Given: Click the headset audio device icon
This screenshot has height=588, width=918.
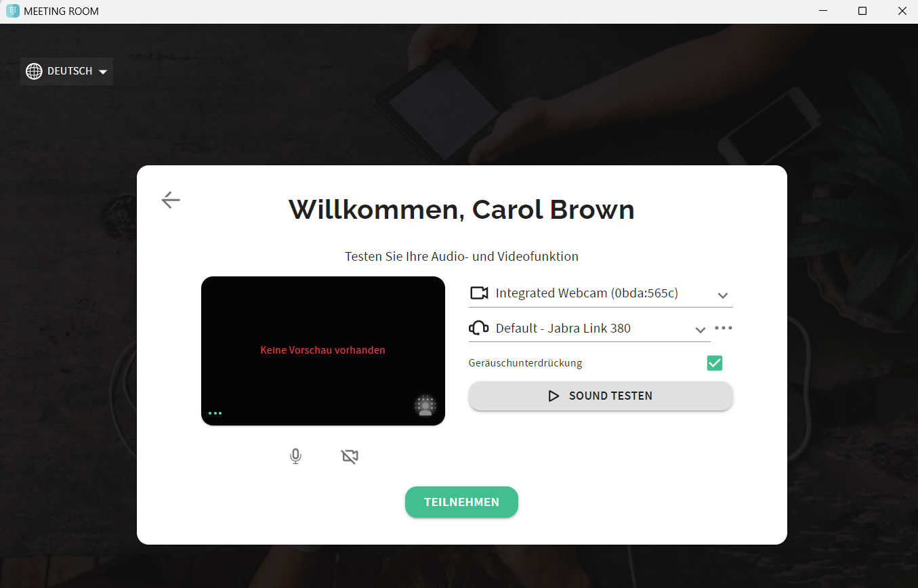Looking at the screenshot, I should (479, 328).
